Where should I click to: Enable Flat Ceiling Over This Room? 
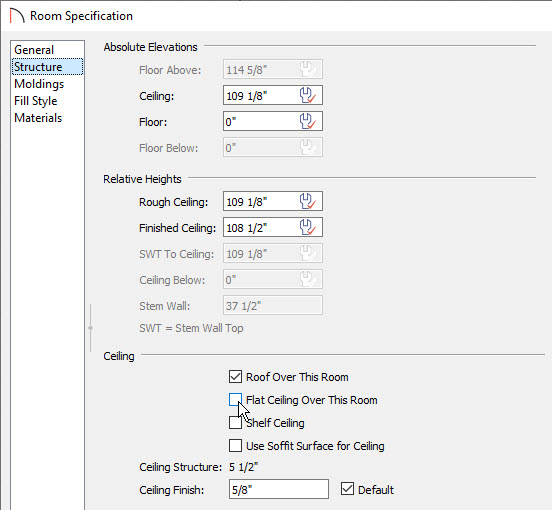tap(235, 399)
